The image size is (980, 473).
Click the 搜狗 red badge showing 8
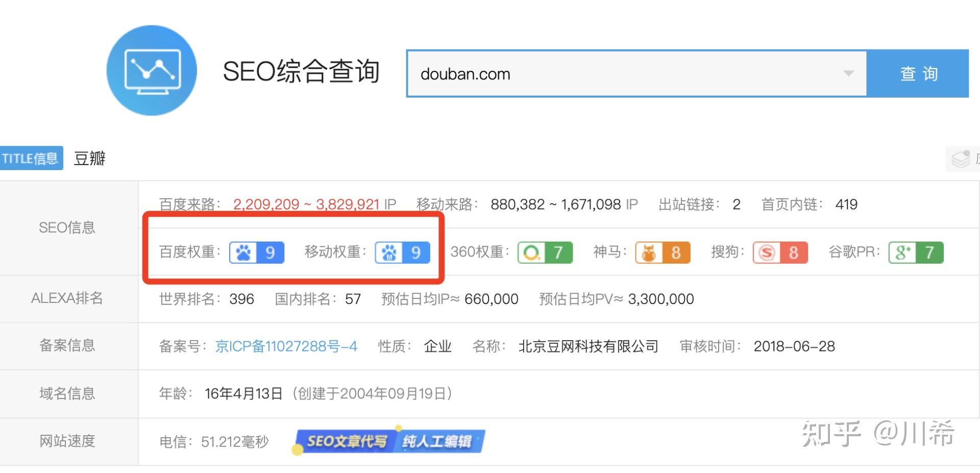[x=780, y=252]
